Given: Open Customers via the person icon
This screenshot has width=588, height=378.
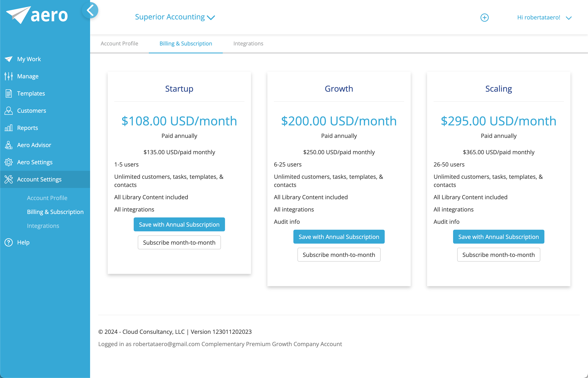Looking at the screenshot, I should click(8, 111).
